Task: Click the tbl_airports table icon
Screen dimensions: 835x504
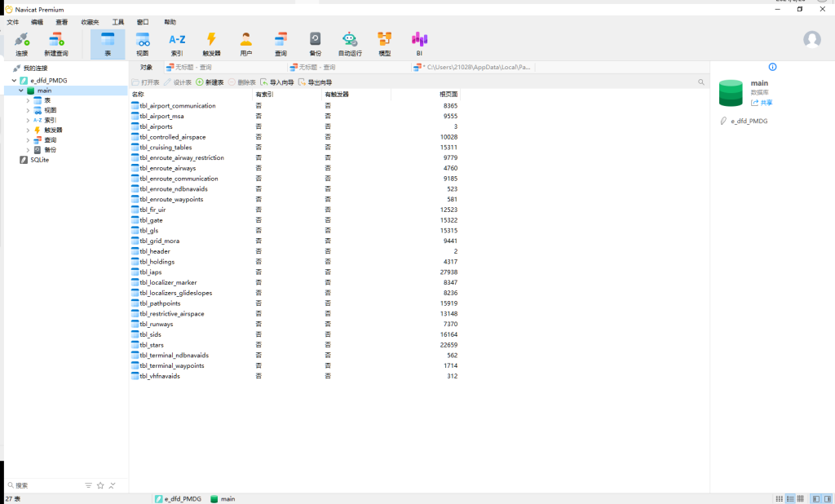Action: (135, 126)
